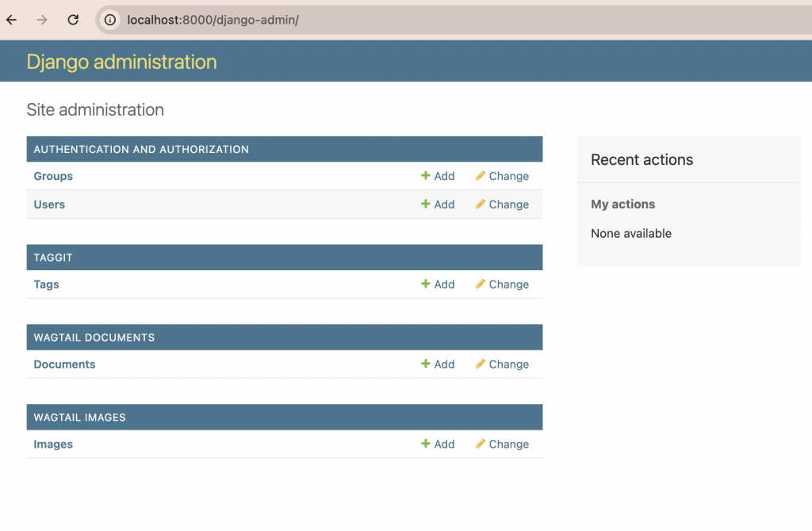The width and height of the screenshot is (812, 531).
Task: Click the Change text for Tags
Action: coord(509,285)
